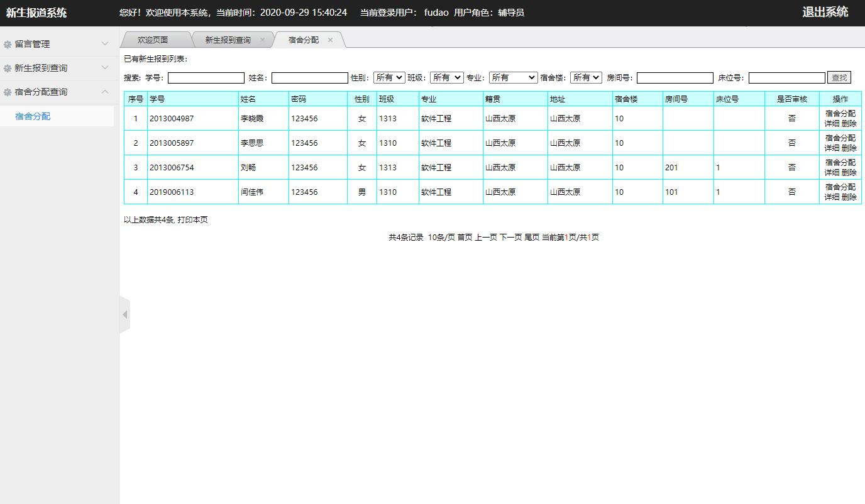
Task: Open the 班级 filter dropdown
Action: pyautogui.click(x=446, y=77)
